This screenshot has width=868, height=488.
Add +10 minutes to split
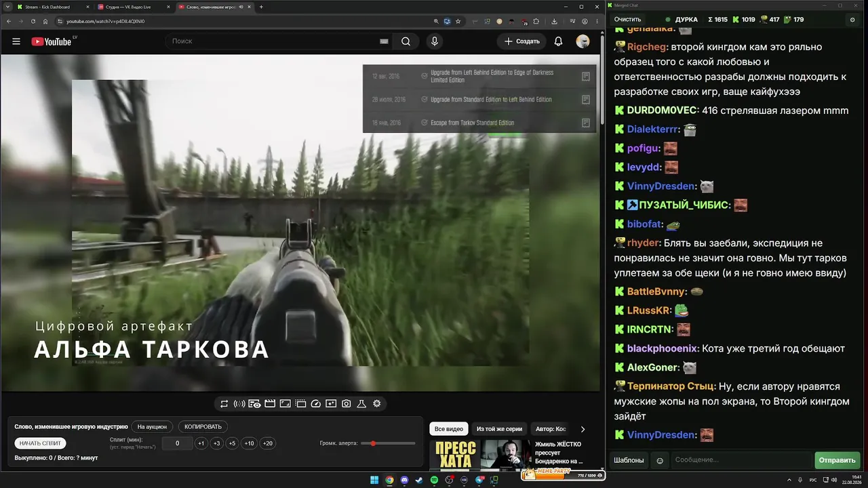pyautogui.click(x=250, y=443)
